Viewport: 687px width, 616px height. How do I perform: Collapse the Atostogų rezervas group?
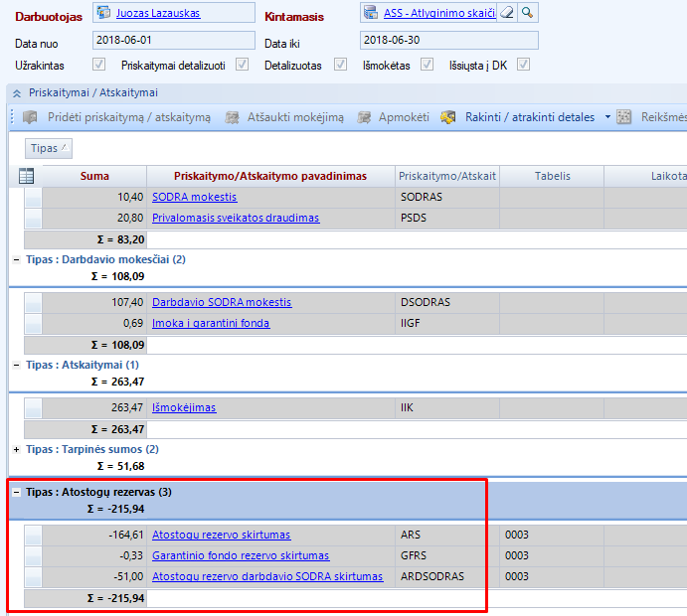(16, 492)
